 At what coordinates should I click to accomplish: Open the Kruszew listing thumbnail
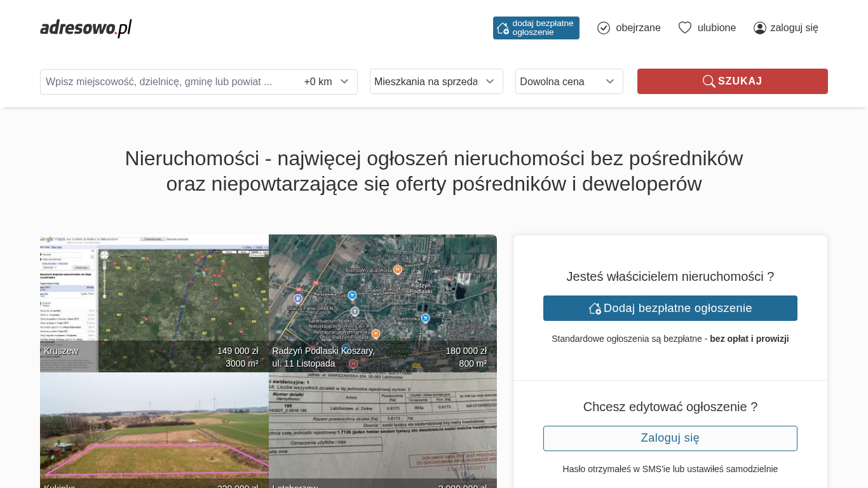[x=154, y=299]
